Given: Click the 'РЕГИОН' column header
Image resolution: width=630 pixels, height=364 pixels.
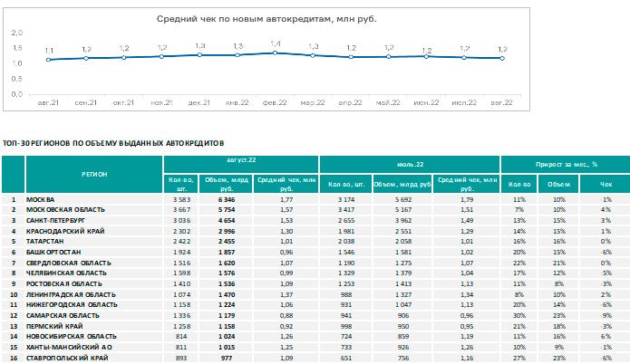Looking at the screenshot, I should [94, 174].
